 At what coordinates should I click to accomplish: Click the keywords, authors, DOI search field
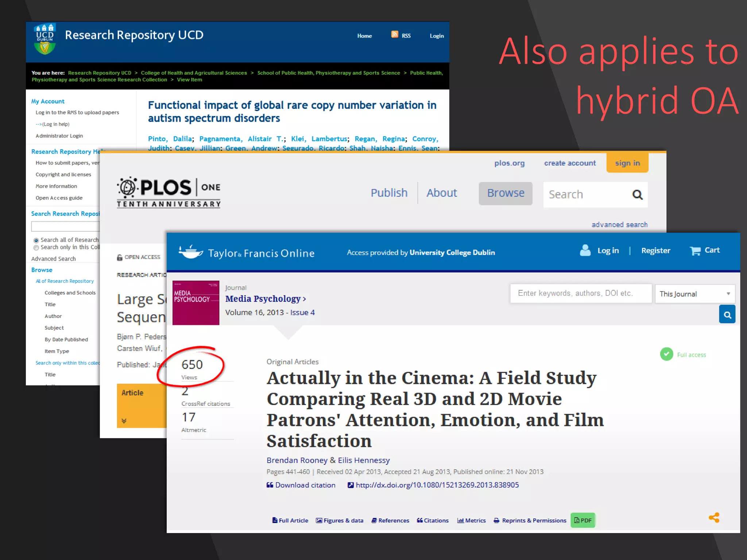coord(581,293)
